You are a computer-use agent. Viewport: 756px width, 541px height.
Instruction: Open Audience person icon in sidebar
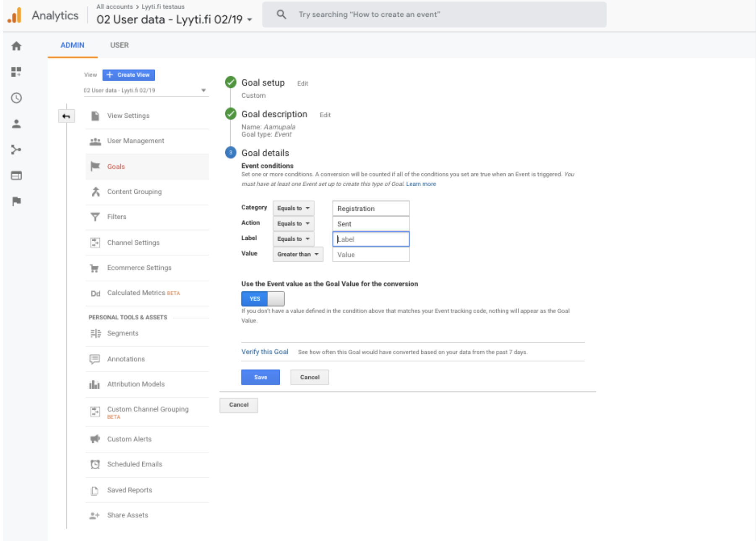click(x=16, y=124)
